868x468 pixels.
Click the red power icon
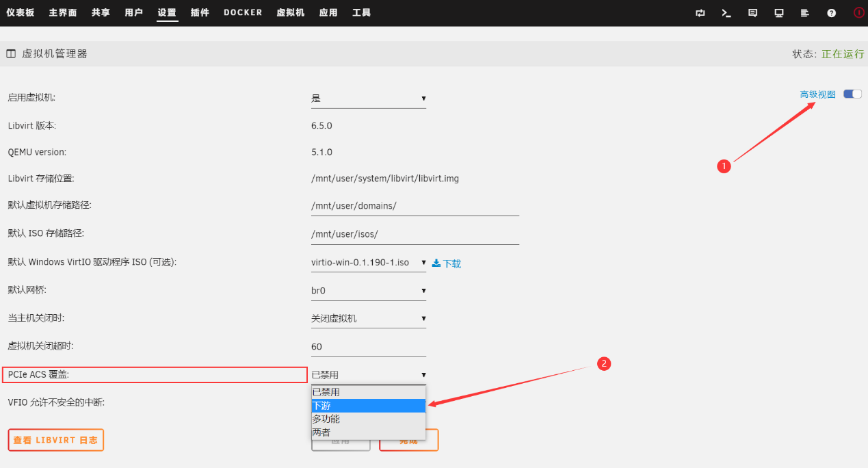858,13
